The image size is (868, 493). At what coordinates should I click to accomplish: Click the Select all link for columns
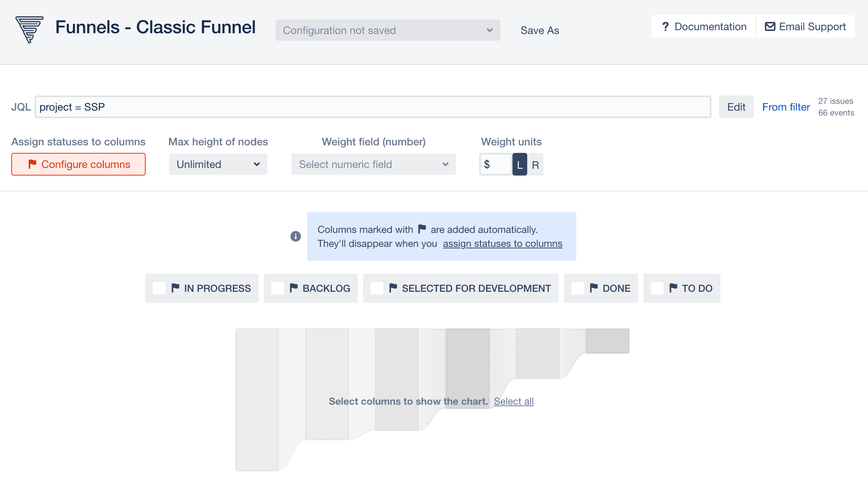click(x=513, y=400)
